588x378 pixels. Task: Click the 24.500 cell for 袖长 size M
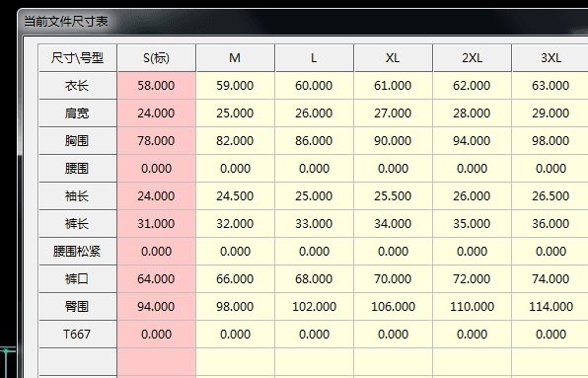tap(235, 196)
